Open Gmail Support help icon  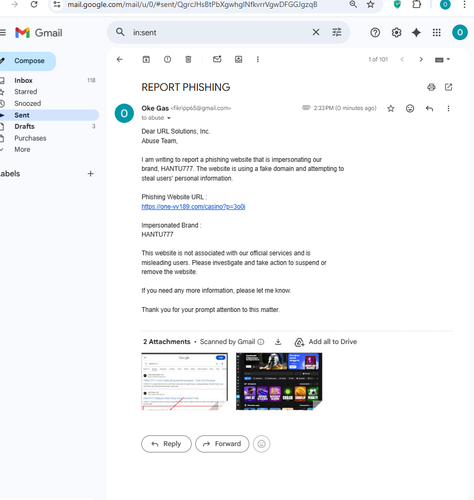pyautogui.click(x=375, y=32)
